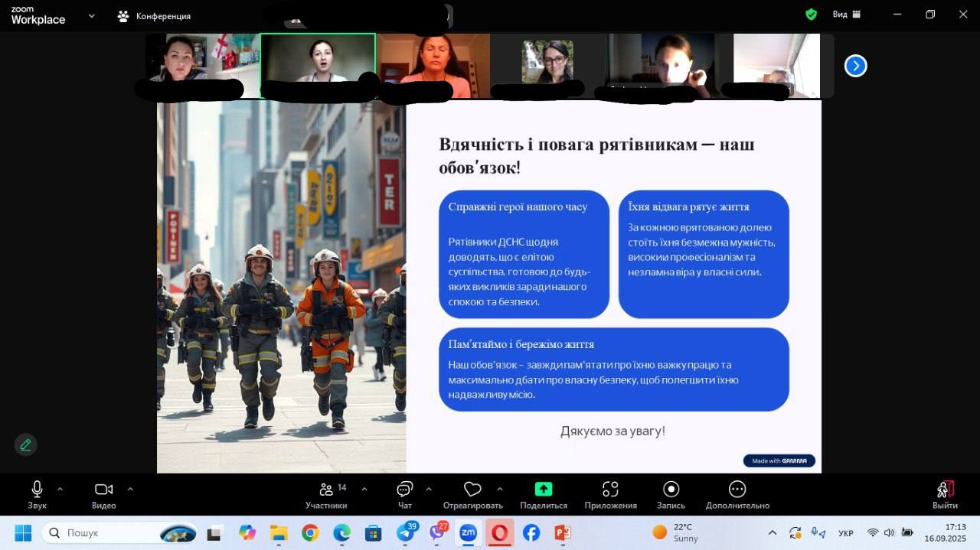980x550 pixels.
Task: Click the green encryption shield icon
Action: click(x=812, y=15)
